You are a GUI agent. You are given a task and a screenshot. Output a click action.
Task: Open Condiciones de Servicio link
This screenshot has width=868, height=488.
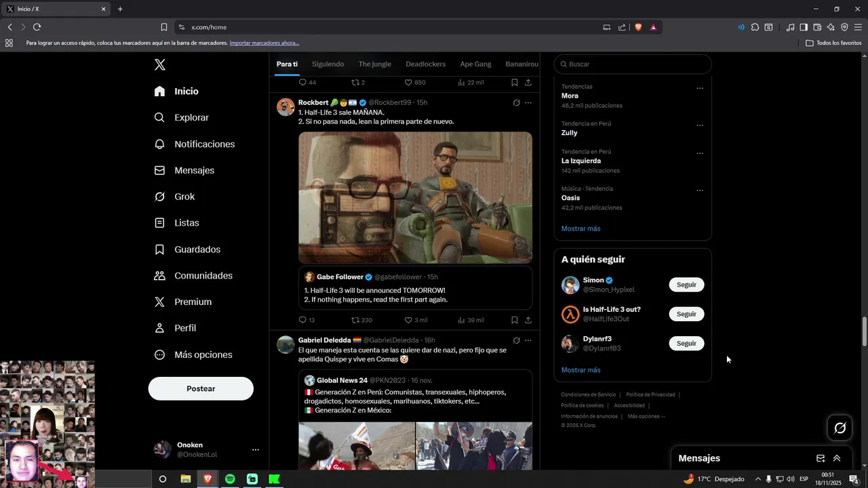pos(589,394)
